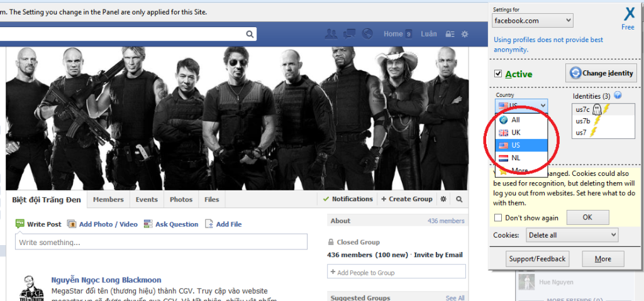Select US in the country list
This screenshot has width=644, height=301.
tap(521, 145)
